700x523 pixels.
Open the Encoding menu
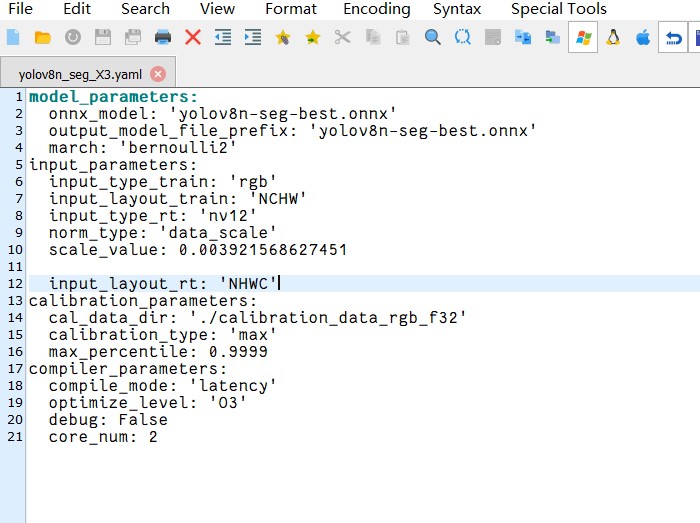tap(376, 9)
